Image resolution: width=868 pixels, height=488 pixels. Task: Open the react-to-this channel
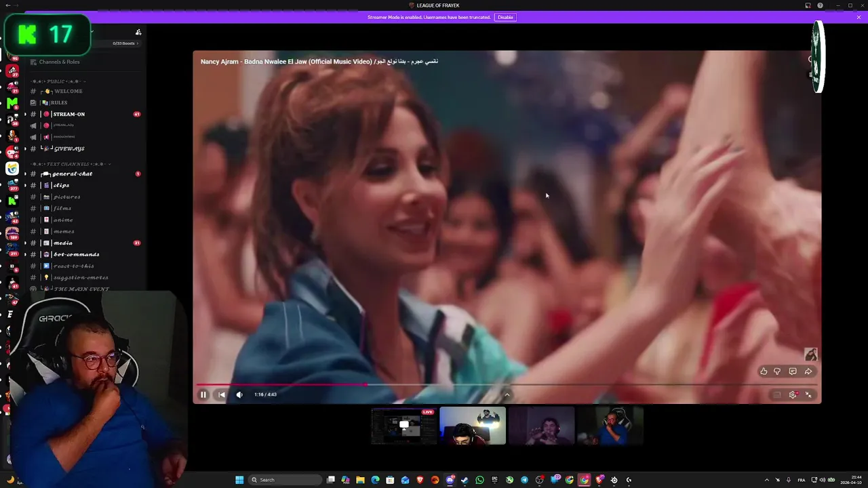[73, 266]
